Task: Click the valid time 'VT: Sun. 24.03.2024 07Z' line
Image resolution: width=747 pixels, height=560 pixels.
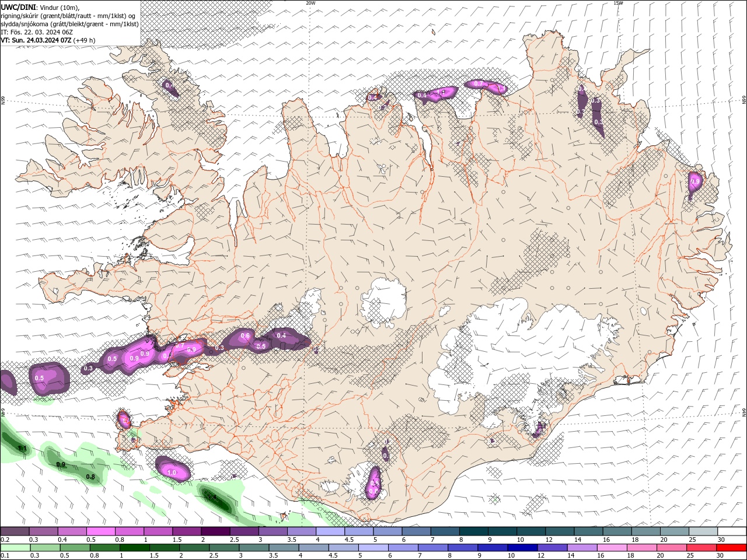Action: [36, 40]
